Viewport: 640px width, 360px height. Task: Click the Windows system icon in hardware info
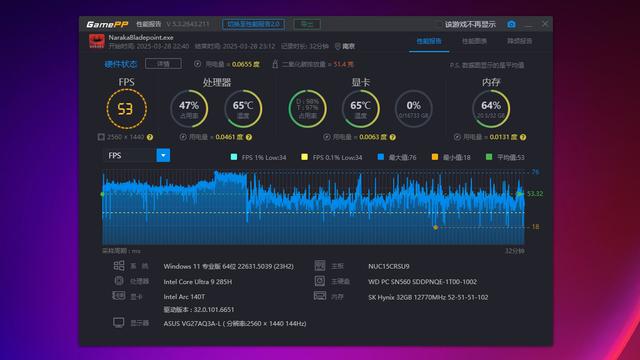coord(119,266)
